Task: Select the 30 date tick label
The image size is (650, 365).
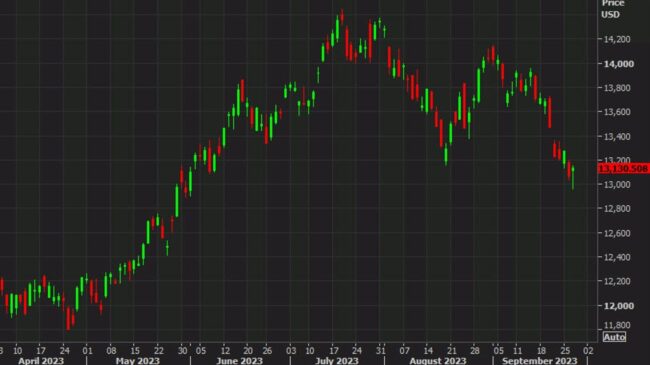Action: pyautogui.click(x=182, y=350)
